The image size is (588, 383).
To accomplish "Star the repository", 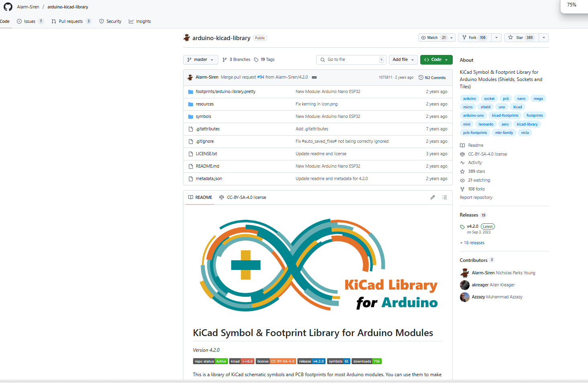I will pos(521,38).
